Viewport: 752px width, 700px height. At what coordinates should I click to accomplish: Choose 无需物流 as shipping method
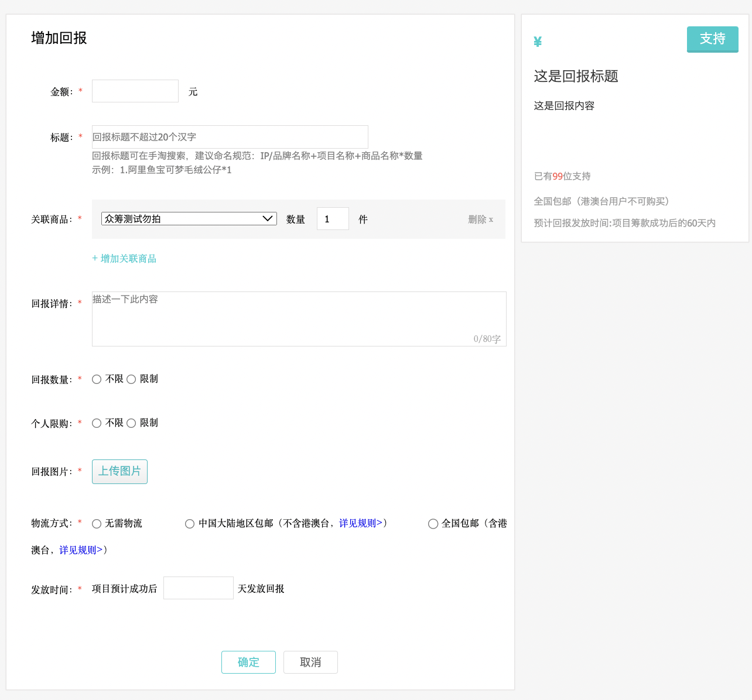pos(96,523)
